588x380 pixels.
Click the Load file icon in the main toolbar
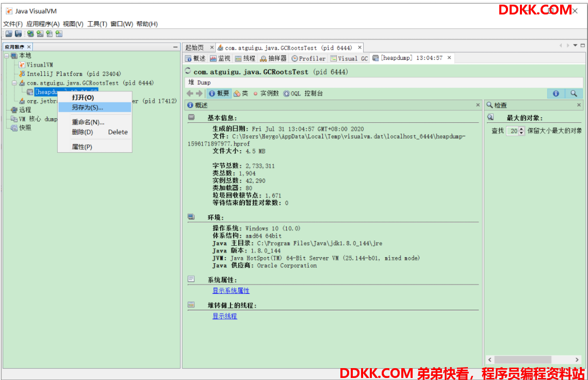pos(9,34)
